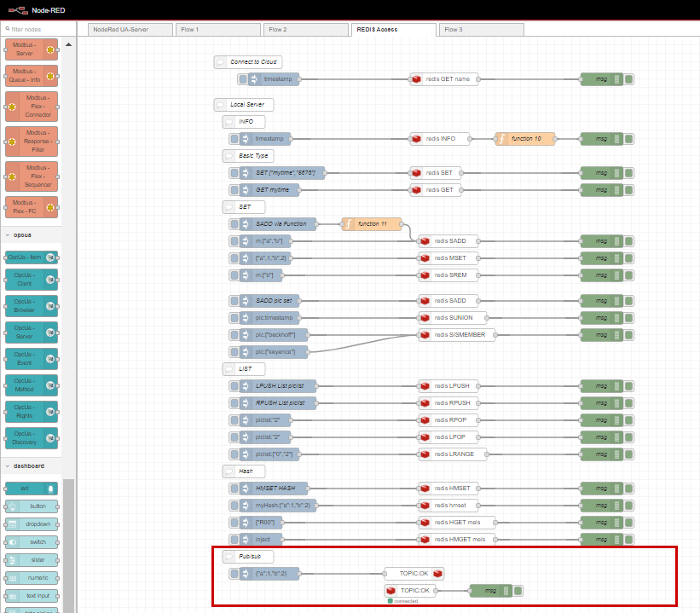
Task: Select the TOPIC:OK subscribe node showing connected
Action: 410,591
